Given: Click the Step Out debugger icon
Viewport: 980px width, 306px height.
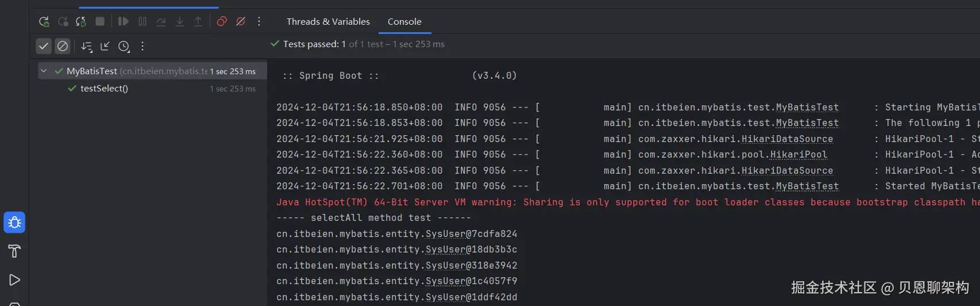Looking at the screenshot, I should tap(198, 21).
